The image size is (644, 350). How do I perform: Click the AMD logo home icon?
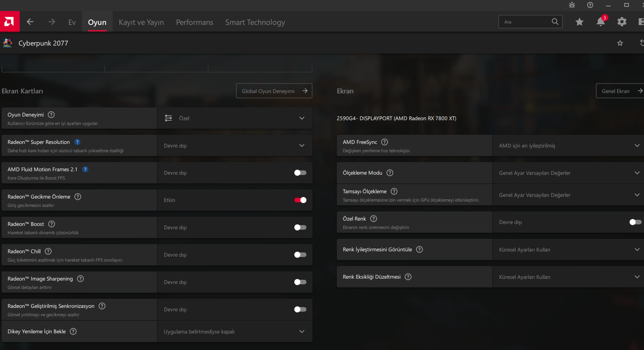pos(9,22)
